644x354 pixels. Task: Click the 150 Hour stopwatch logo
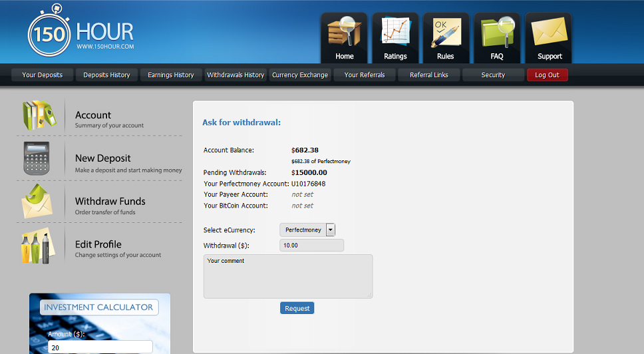click(x=49, y=32)
